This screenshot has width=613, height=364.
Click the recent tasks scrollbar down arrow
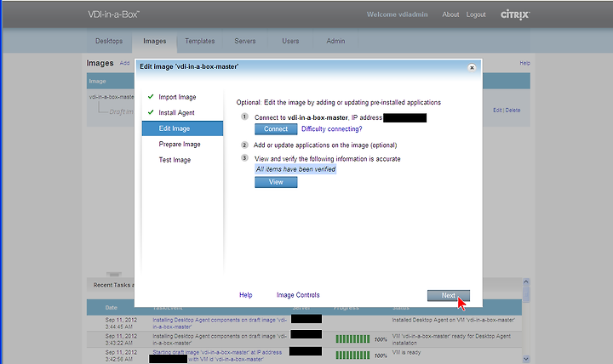tap(526, 359)
